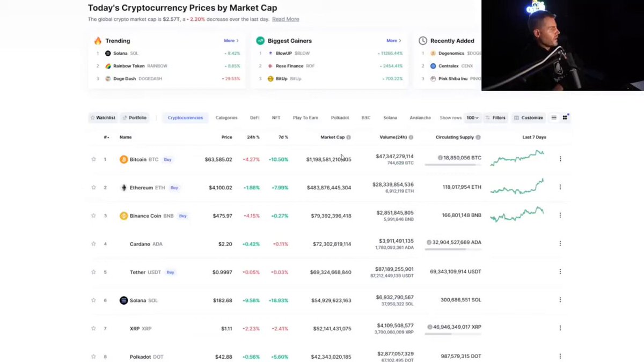Star Cardano for the watchlist
The width and height of the screenshot is (644, 362).
pos(93,243)
